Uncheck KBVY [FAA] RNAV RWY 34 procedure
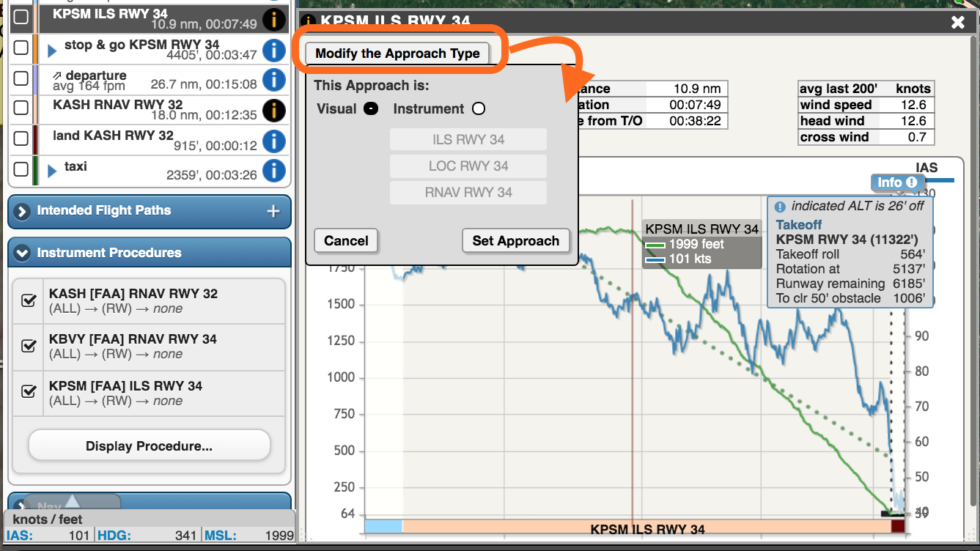 pyautogui.click(x=29, y=346)
